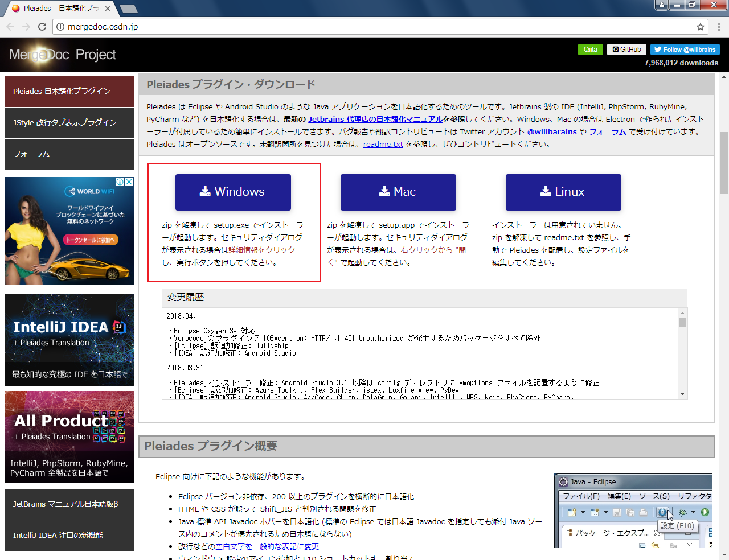Click the page scrollbar up arrow

pyautogui.click(x=724, y=76)
